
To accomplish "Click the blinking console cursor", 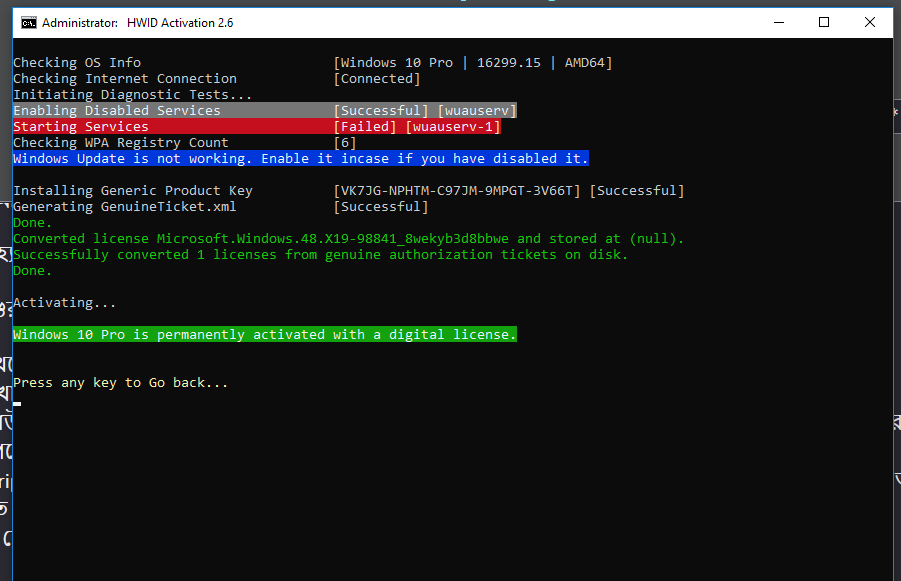I will click(17, 404).
